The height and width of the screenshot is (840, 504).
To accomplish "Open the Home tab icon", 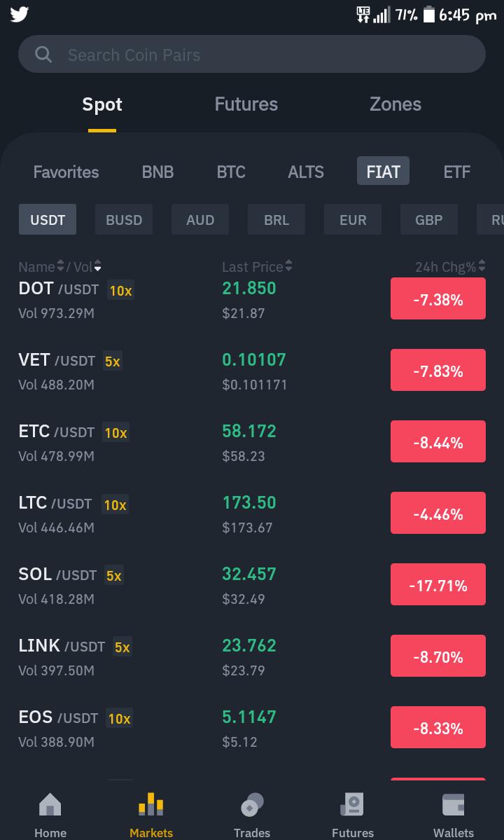I will click(50, 804).
